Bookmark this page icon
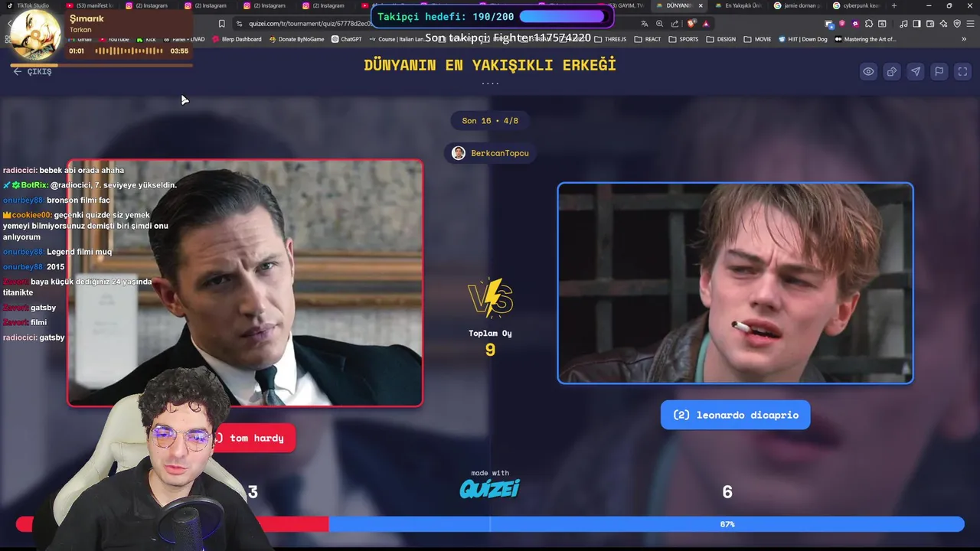 point(221,24)
